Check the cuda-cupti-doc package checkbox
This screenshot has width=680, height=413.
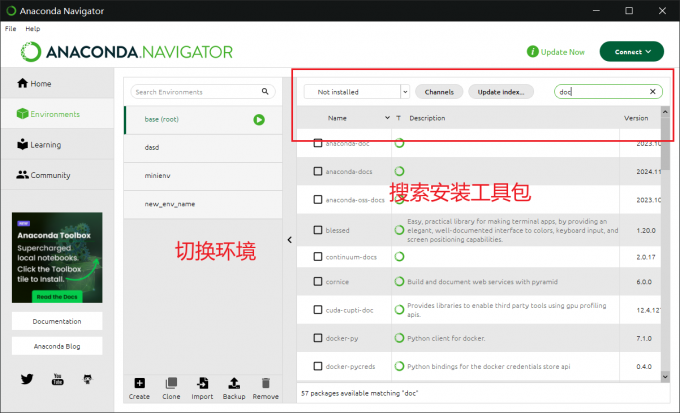click(318, 310)
